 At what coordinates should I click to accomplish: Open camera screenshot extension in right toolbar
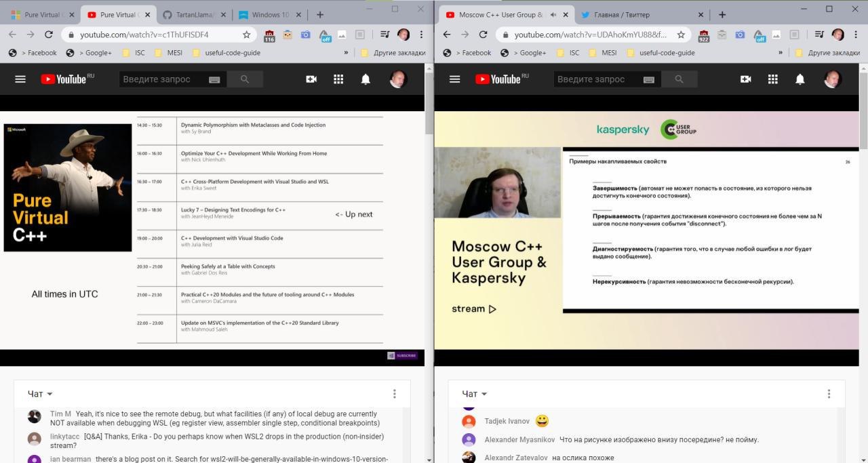click(740, 35)
